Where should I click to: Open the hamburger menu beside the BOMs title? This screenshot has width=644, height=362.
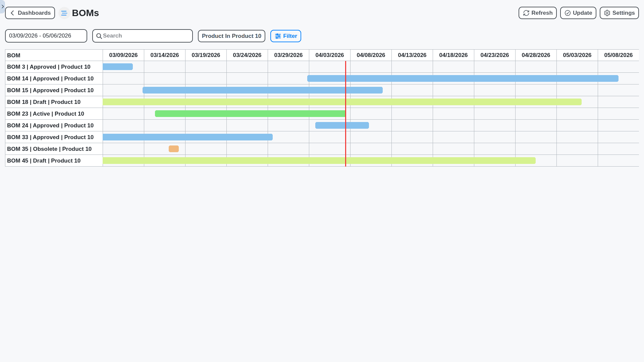pyautogui.click(x=64, y=13)
